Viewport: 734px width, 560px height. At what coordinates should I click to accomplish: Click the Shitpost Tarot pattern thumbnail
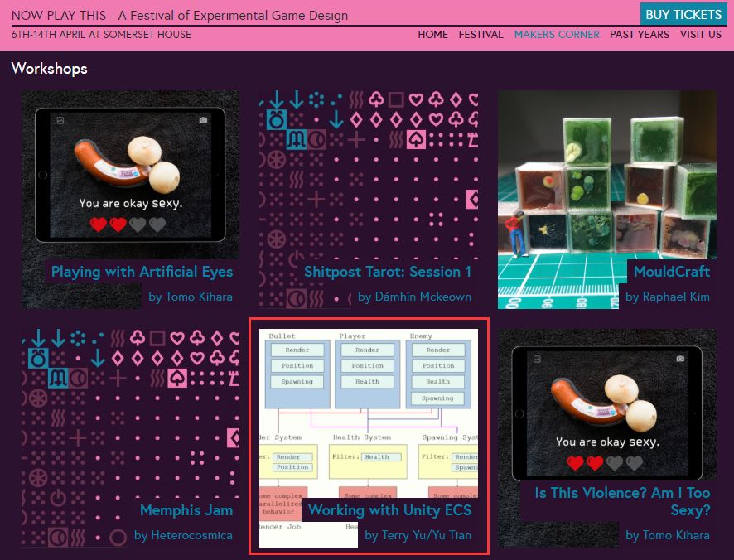[x=369, y=174]
